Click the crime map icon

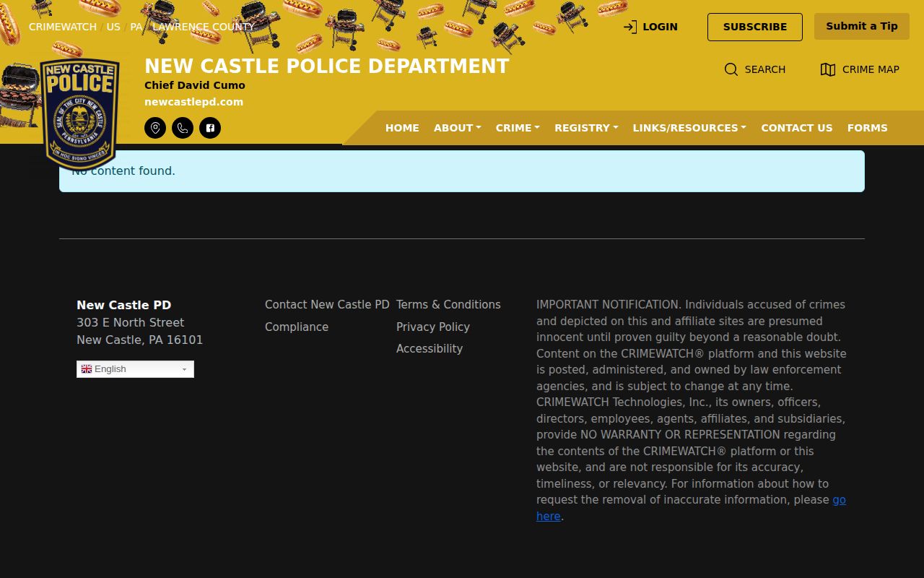[828, 69]
